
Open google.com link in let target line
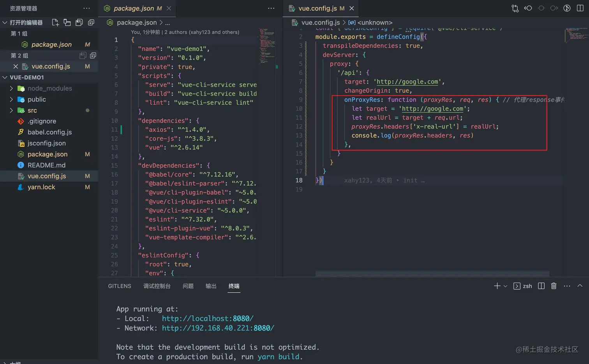pyautogui.click(x=432, y=109)
